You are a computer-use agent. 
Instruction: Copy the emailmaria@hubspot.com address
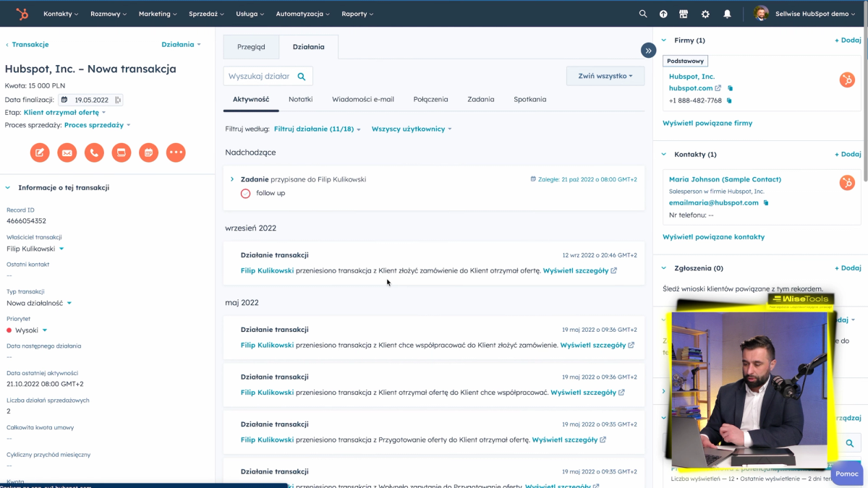tap(766, 203)
